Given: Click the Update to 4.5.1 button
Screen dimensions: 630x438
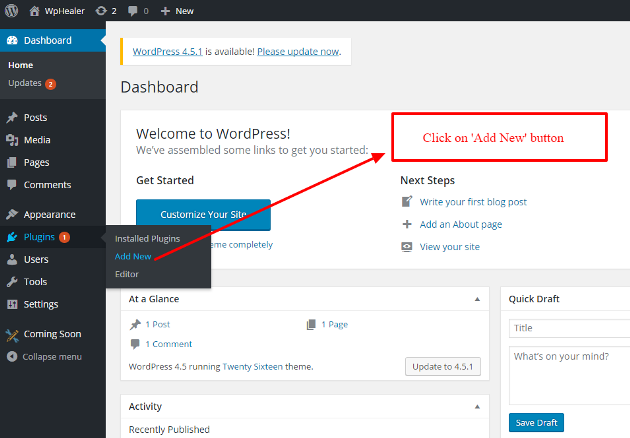Looking at the screenshot, I should (x=443, y=366).
